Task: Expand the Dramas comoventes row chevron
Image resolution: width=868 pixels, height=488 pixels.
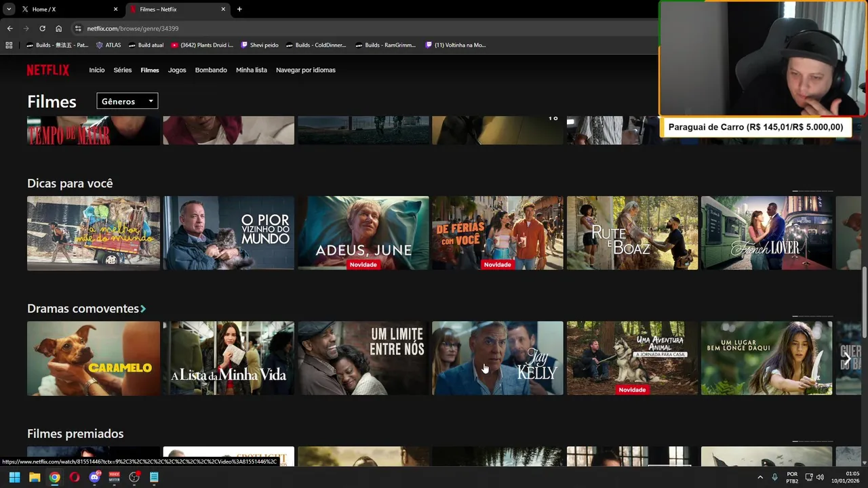Action: (143, 309)
